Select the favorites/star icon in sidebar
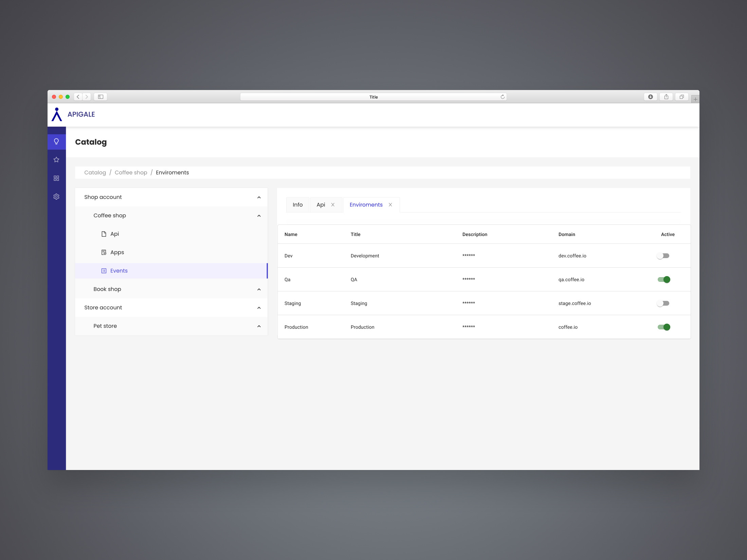The width and height of the screenshot is (747, 560). click(x=56, y=159)
